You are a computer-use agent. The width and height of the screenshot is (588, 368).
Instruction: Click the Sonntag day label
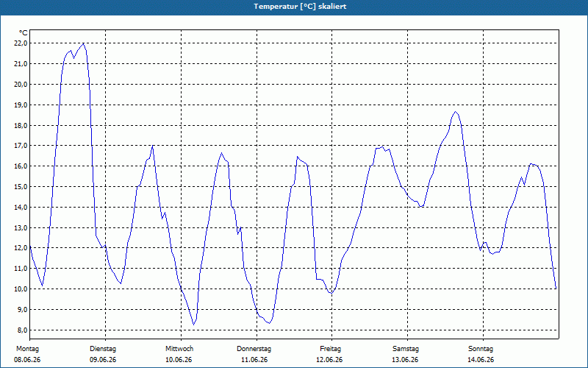tap(481, 349)
